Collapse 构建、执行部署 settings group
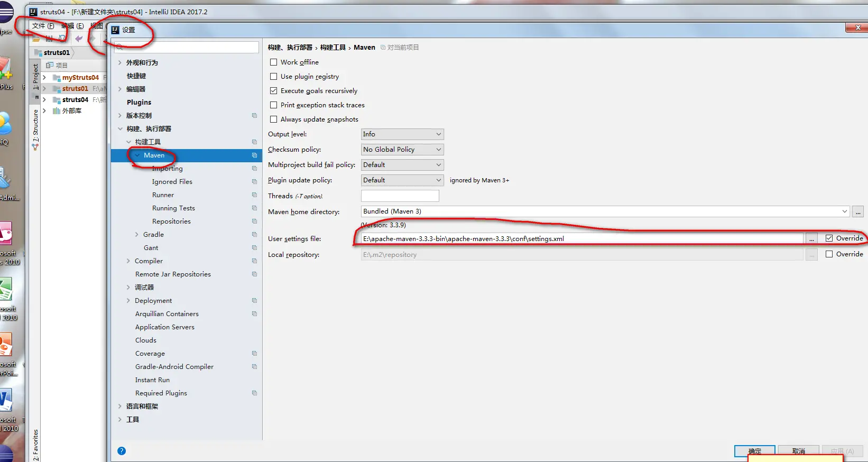The width and height of the screenshot is (868, 462). pos(120,128)
